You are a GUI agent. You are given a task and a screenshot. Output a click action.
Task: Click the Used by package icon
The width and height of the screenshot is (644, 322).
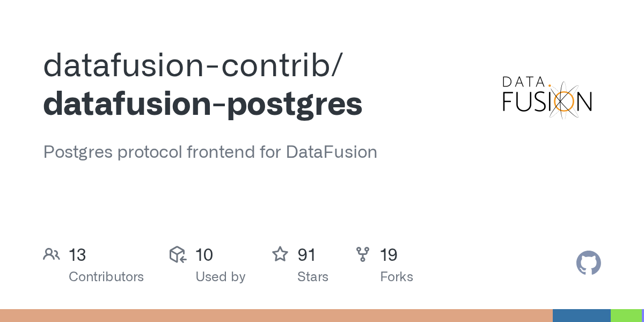click(x=178, y=254)
